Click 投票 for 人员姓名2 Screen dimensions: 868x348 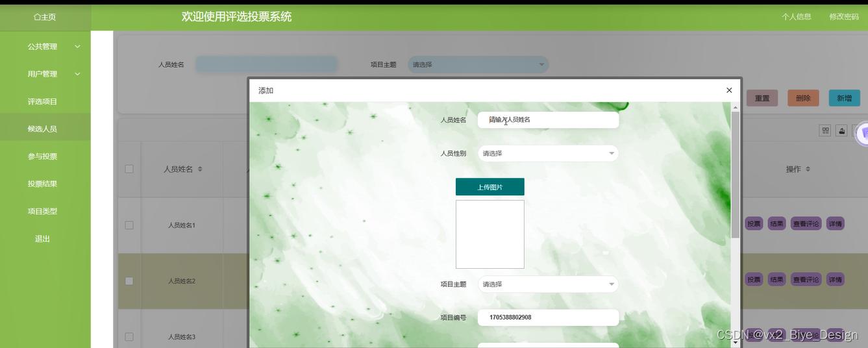[x=754, y=279]
